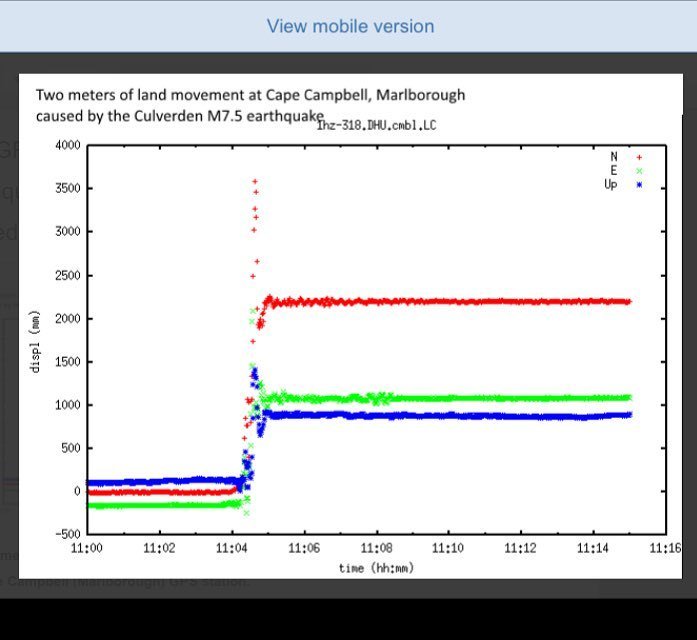Click the station code lhz-318.DHU.cmbl.LC label
Viewport: 697px width, 640px height.
376,126
